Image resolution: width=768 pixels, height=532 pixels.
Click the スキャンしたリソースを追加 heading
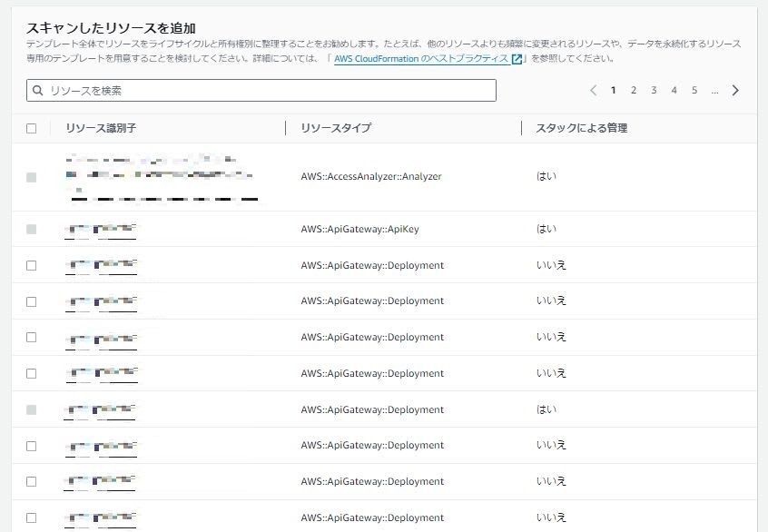click(x=111, y=28)
